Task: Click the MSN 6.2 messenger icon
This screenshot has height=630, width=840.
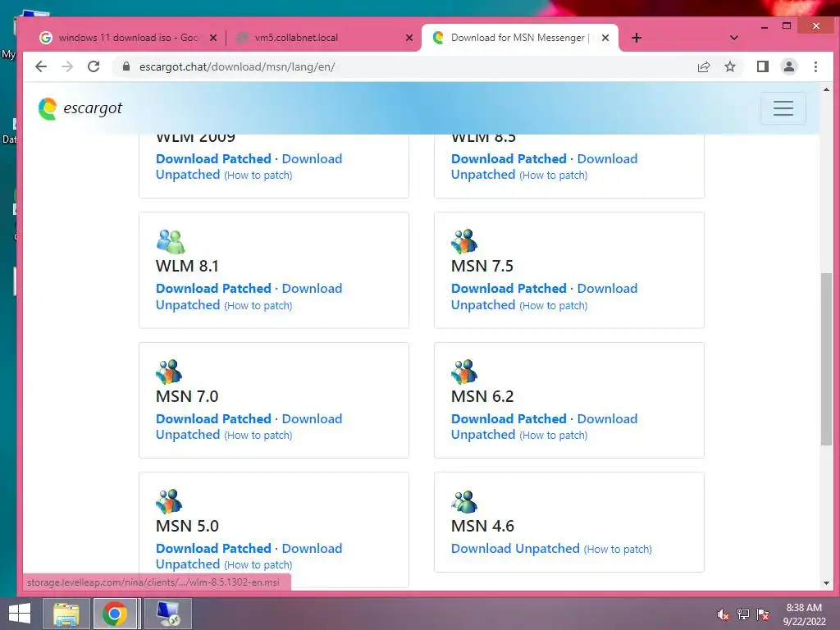Action: [x=464, y=372]
